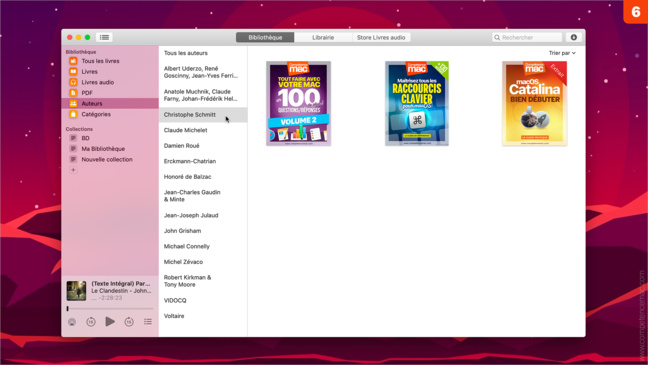Viewport: 648px width, 365px height.
Task: Open Store Livres audio tab
Action: (x=381, y=37)
